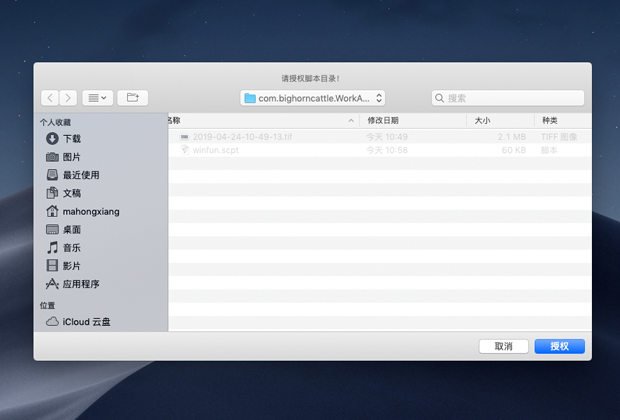620x420 pixels.
Task: Open 影片 in the sidebar
Action: 72,266
